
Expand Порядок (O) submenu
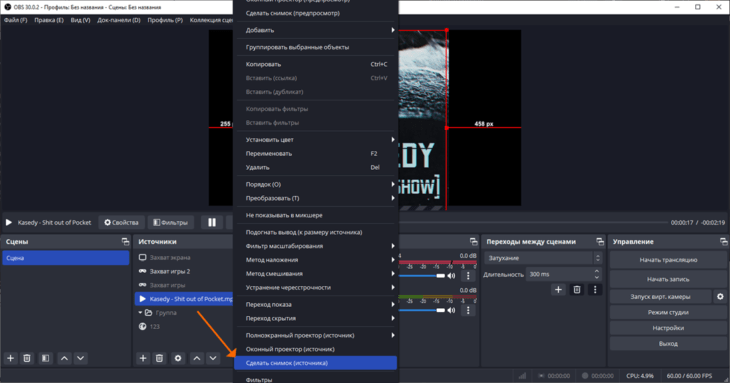[x=316, y=184]
